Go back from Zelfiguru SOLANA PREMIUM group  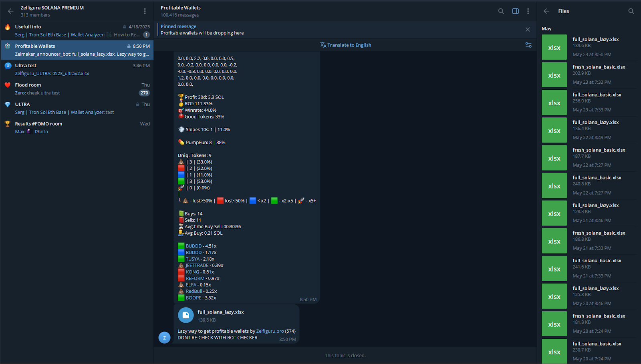[11, 11]
